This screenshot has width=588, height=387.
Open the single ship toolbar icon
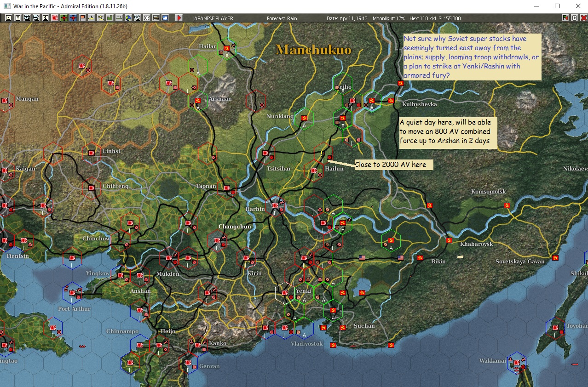click(x=92, y=18)
